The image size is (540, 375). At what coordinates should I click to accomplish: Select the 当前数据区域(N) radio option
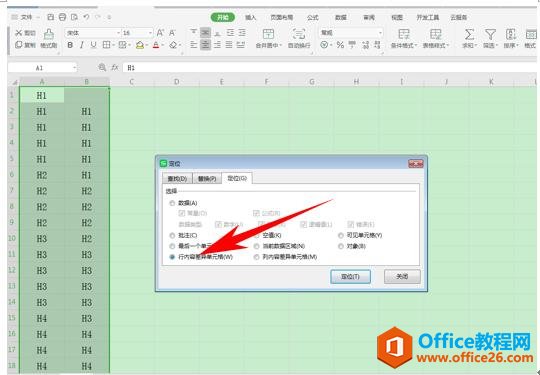click(257, 246)
